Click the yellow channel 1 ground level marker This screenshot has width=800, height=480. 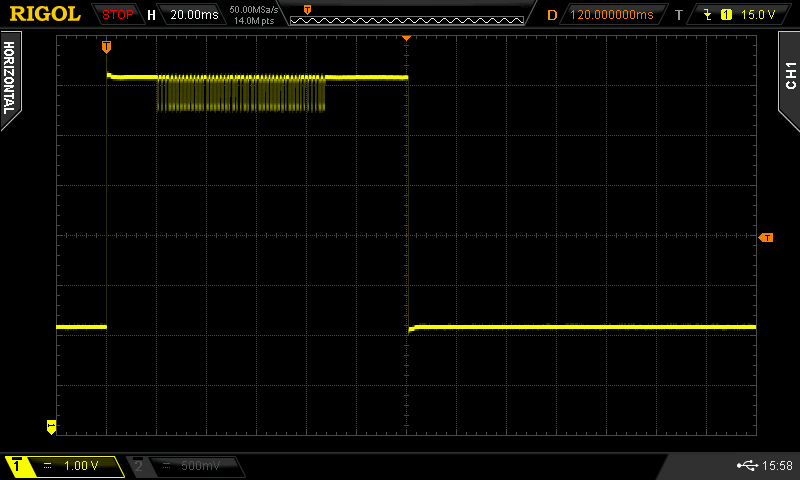click(51, 426)
